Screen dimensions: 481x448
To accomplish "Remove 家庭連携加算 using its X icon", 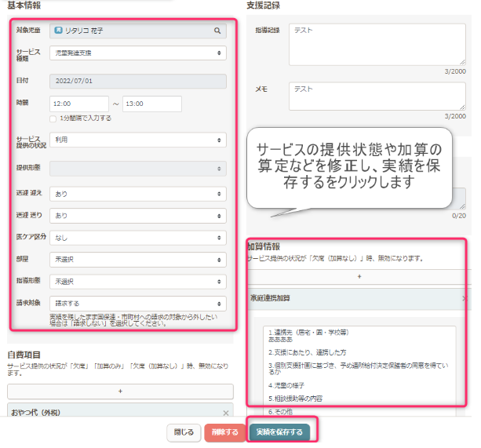I will 465,299.
